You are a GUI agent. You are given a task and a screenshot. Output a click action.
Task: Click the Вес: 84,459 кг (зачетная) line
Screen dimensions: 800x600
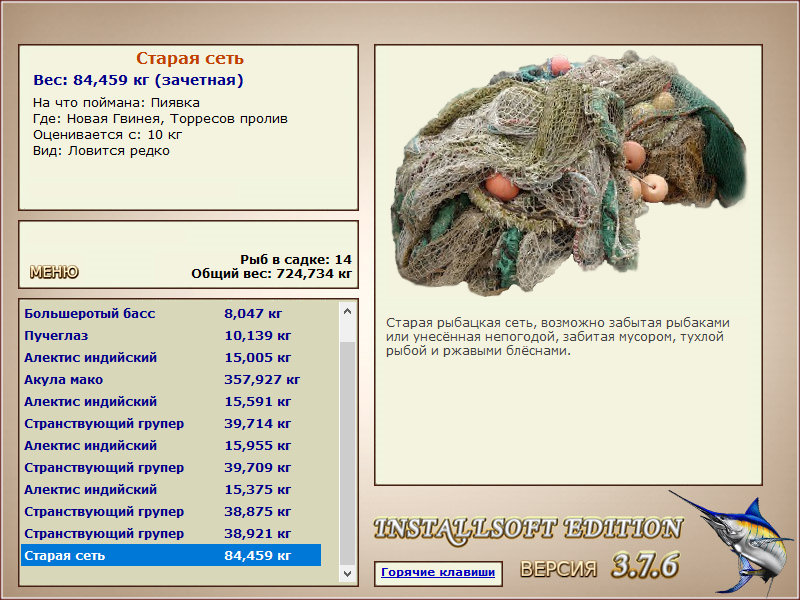click(138, 80)
